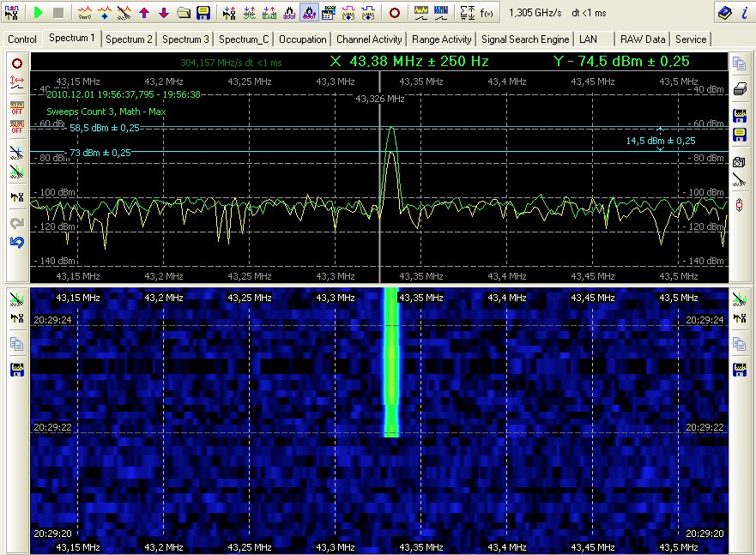Image resolution: width=756 pixels, height=555 pixels.
Task: Open file with the main toolbar folder icon
Action: (184, 13)
